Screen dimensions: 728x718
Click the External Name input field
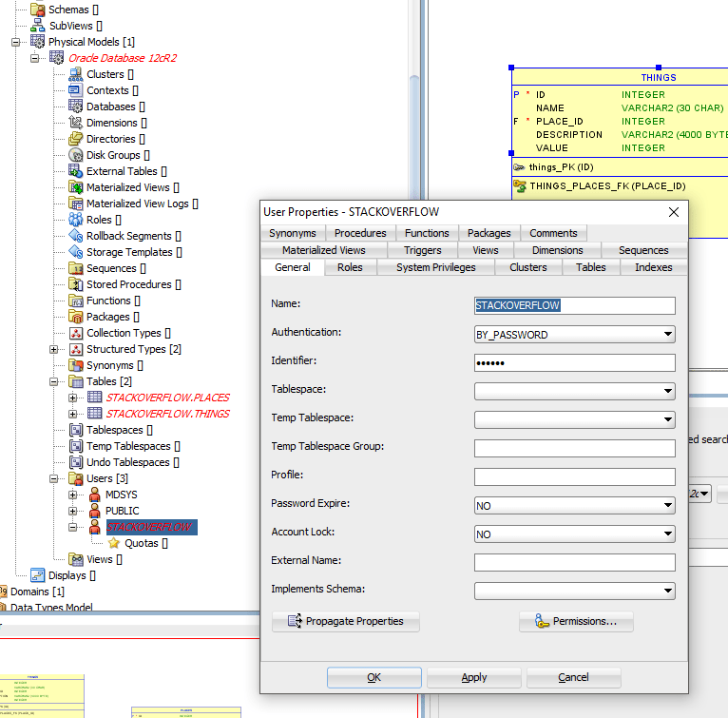(575, 562)
